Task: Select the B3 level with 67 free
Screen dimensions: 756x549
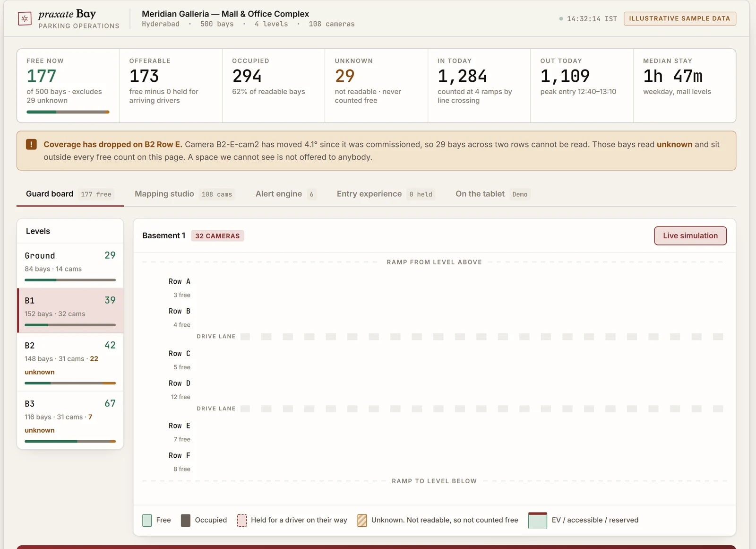Action: [70, 420]
